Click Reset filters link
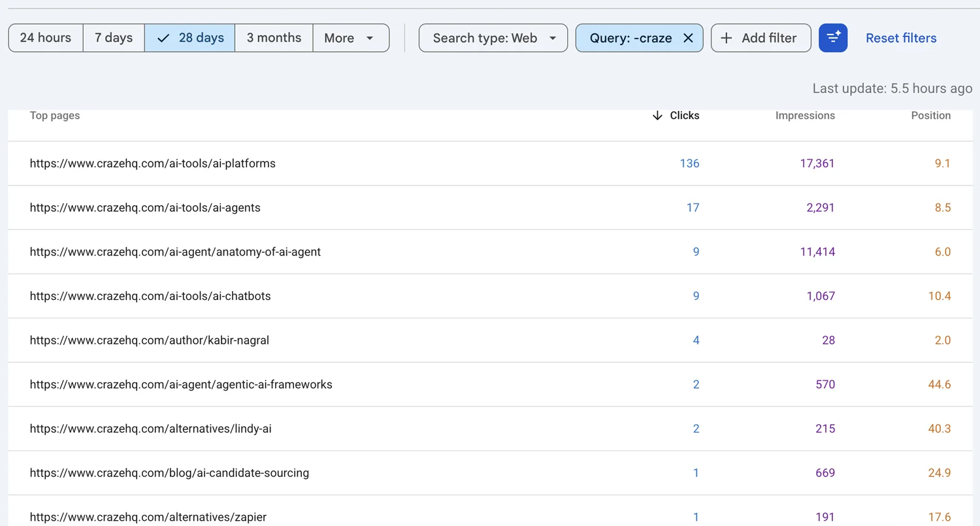The width and height of the screenshot is (980, 526). coord(901,38)
